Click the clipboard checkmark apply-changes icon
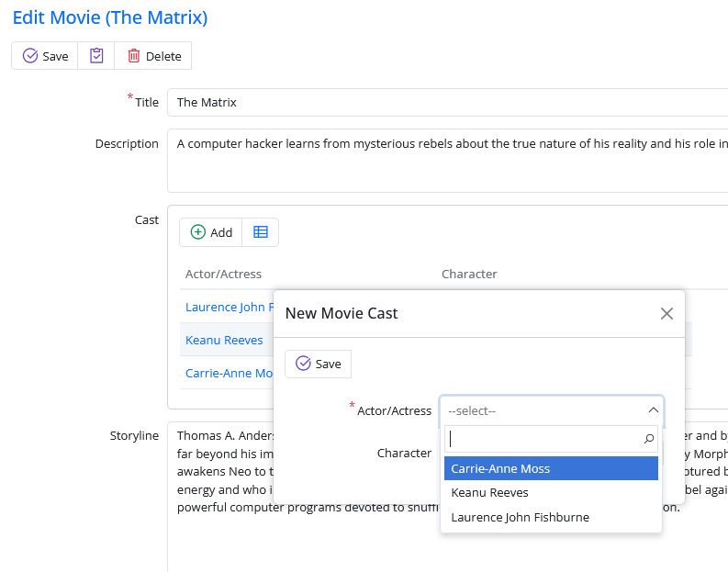Image resolution: width=728 pixels, height=572 pixels. [x=96, y=56]
